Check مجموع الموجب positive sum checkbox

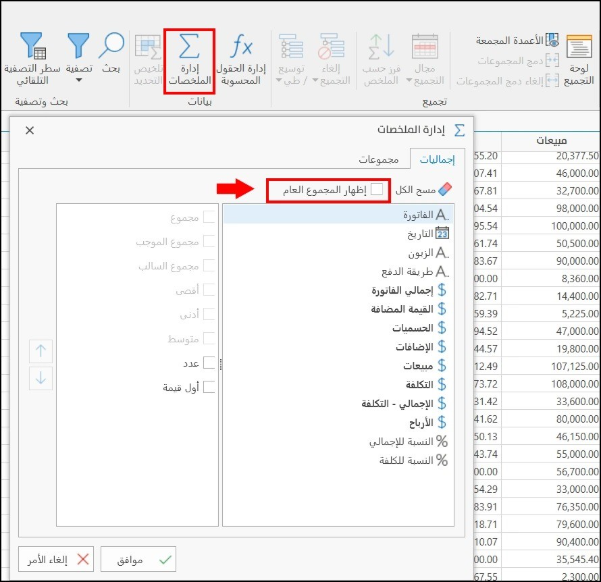(209, 242)
